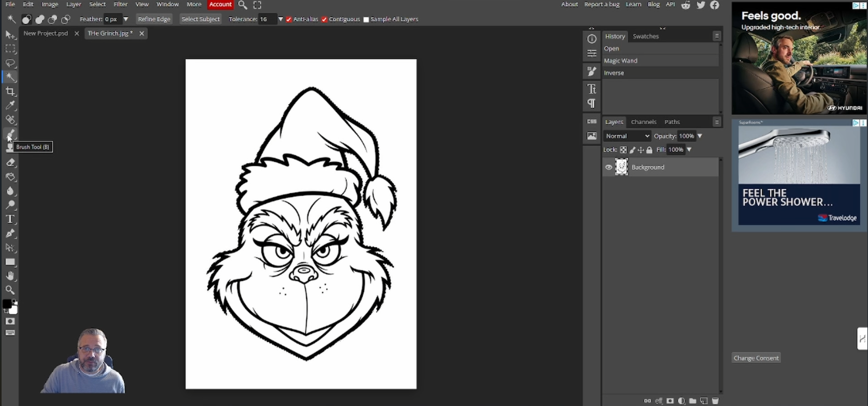Disable the Anti-alias checkbox

[x=289, y=19]
